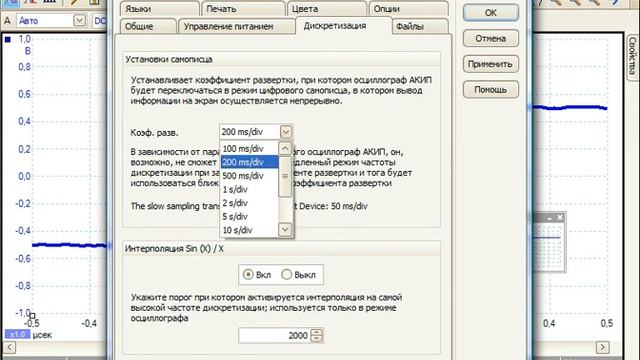Screen dimensions: 640x360
Task: Open the Опции tab
Action: click(x=408, y=9)
